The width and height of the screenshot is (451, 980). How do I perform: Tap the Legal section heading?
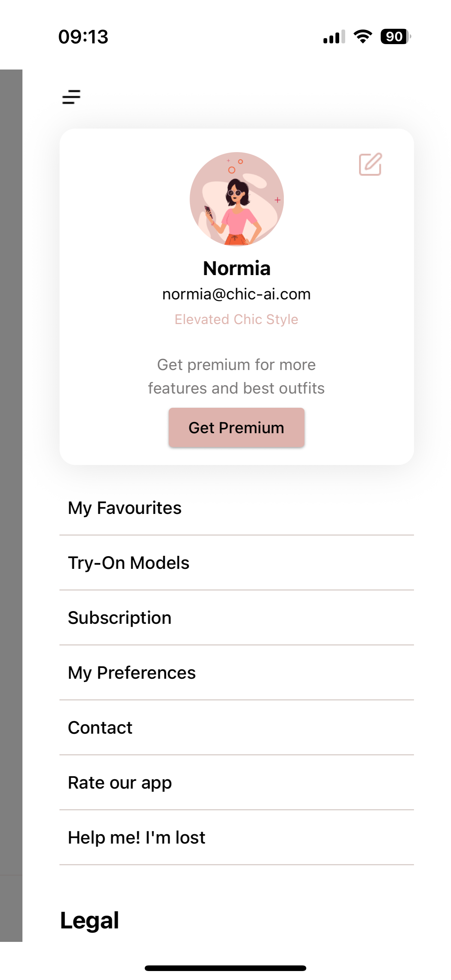click(89, 921)
